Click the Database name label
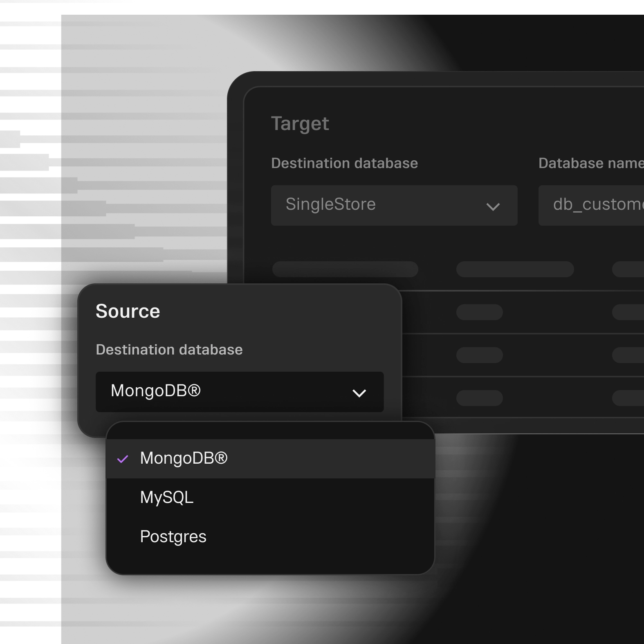The image size is (644, 644). [591, 164]
